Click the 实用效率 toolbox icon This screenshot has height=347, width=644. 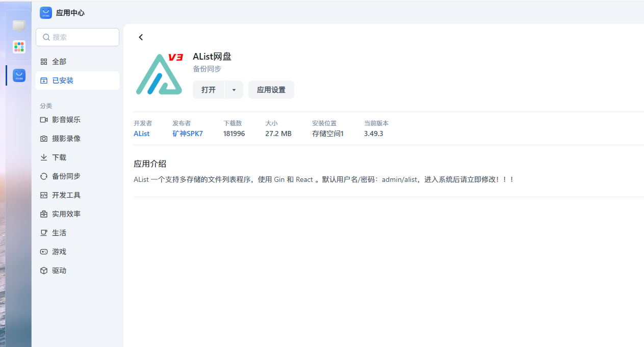point(44,214)
